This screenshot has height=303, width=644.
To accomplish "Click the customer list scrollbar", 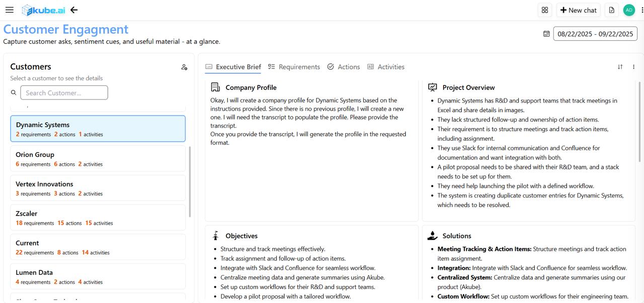I will [190, 181].
